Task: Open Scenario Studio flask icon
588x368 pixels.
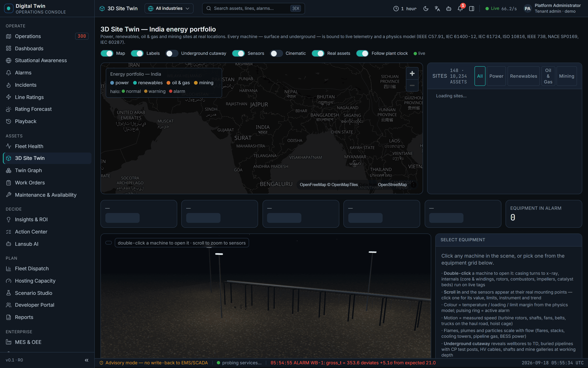Action: (x=9, y=293)
